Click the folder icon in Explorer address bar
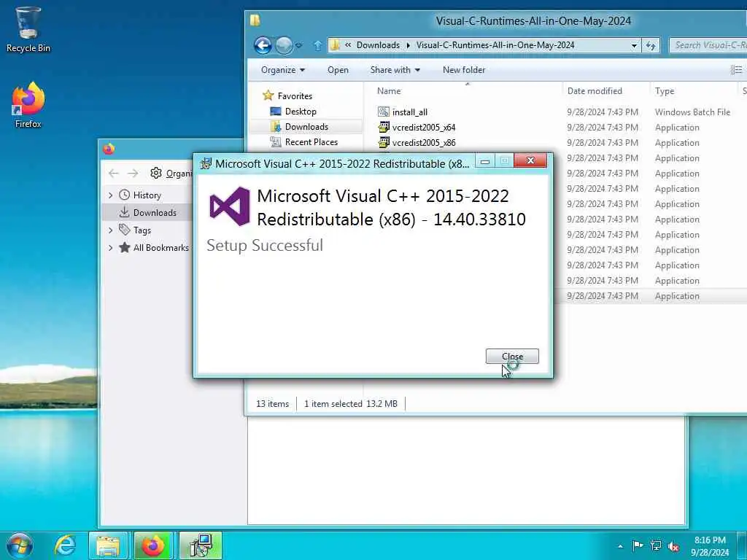747x560 pixels. [x=335, y=45]
